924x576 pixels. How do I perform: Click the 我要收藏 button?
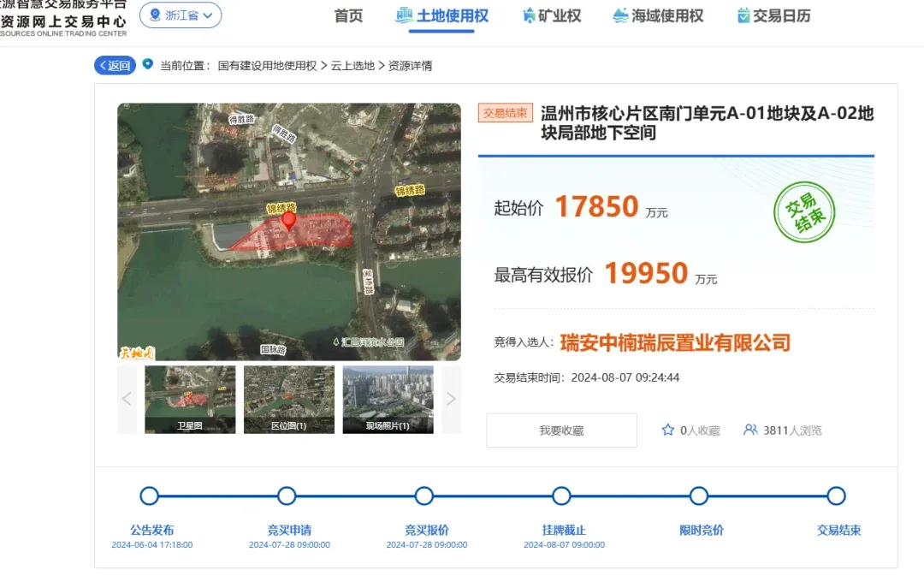click(x=561, y=431)
